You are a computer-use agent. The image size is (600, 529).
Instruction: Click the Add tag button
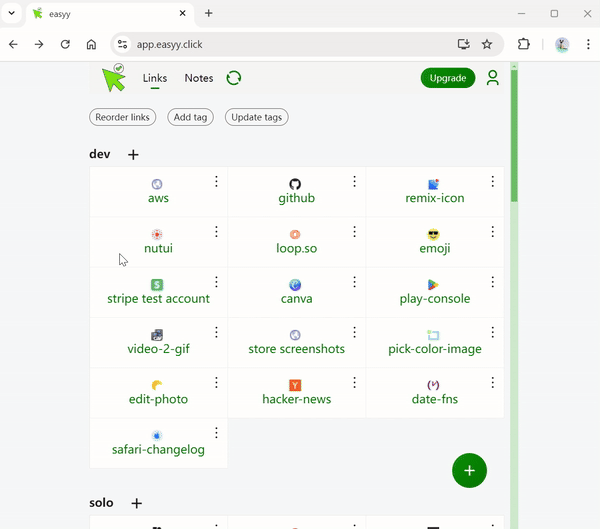pos(190,117)
